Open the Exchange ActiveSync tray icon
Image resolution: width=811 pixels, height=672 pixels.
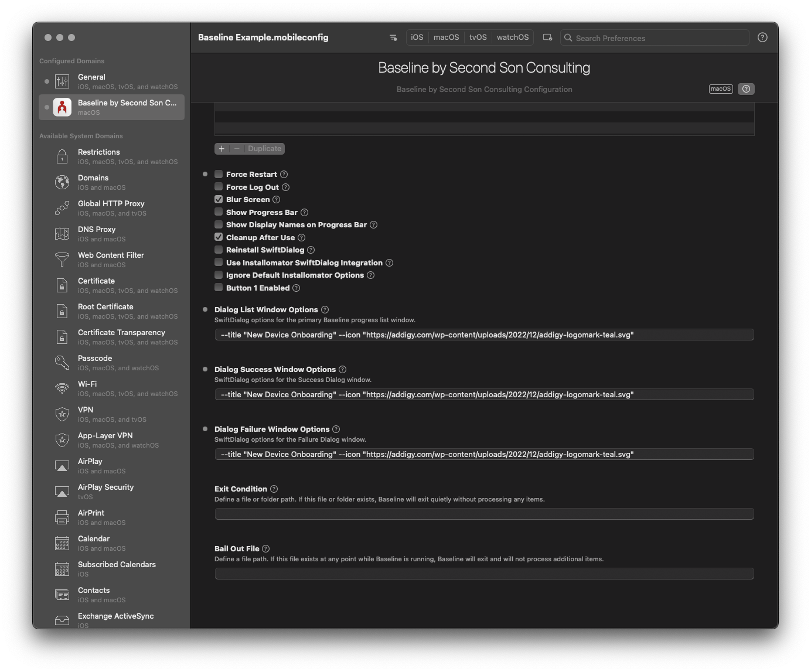62,620
